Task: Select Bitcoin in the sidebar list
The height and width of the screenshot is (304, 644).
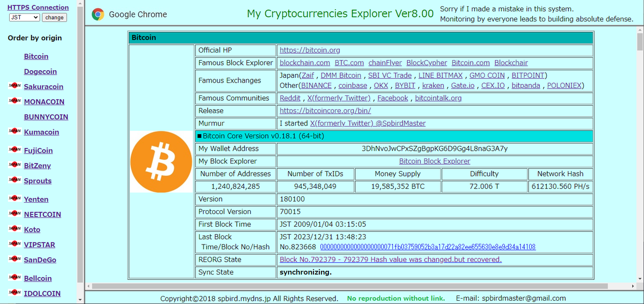Action: (x=36, y=56)
